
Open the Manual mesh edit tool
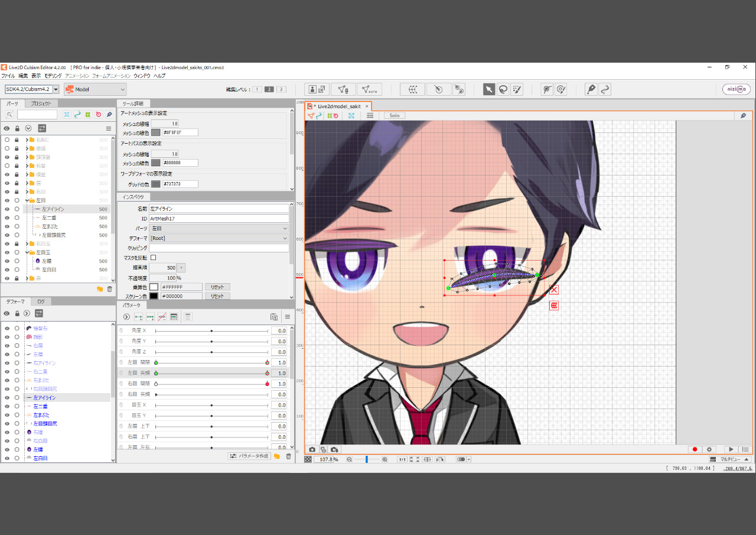click(343, 89)
